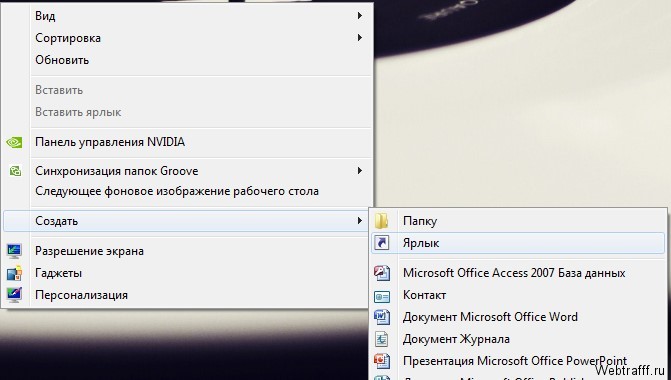Open Разрешение экрана settings

pos(187,251)
